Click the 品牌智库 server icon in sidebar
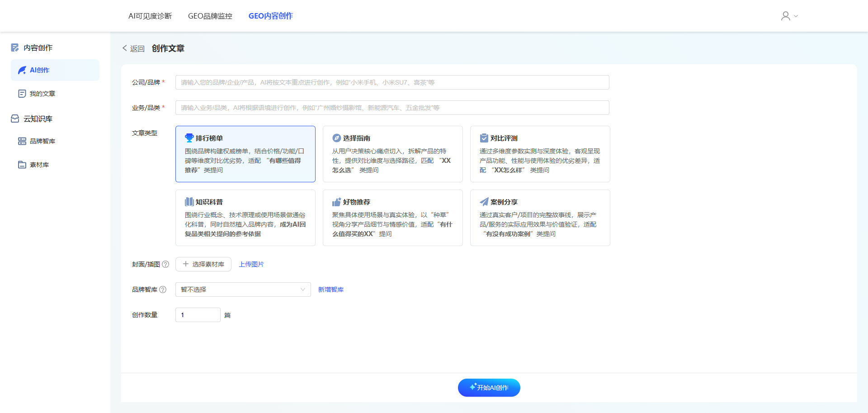868x413 pixels. point(22,141)
